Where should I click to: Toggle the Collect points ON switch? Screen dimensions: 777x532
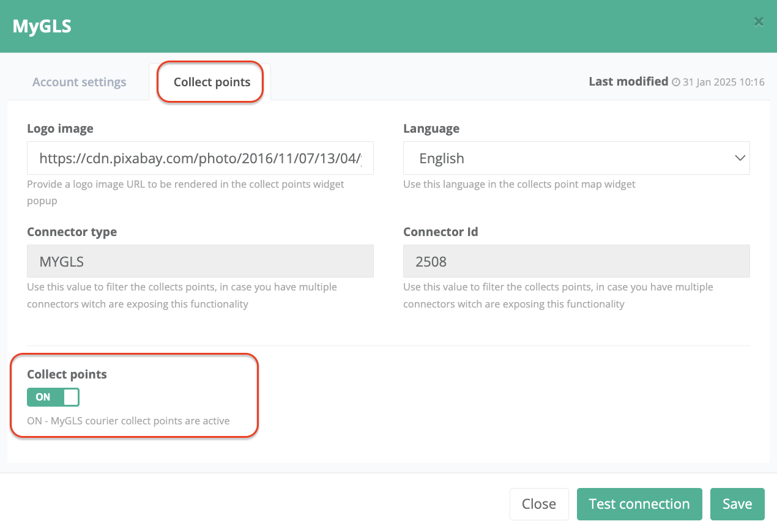tap(53, 397)
